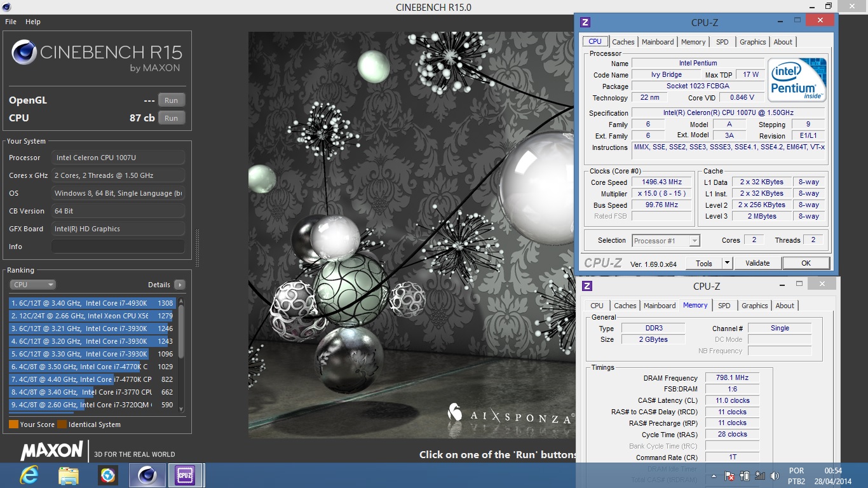Screen dimensions: 868x488
Task: Select ranking entry 8 Core i7-3770 CPU
Action: 93,392
